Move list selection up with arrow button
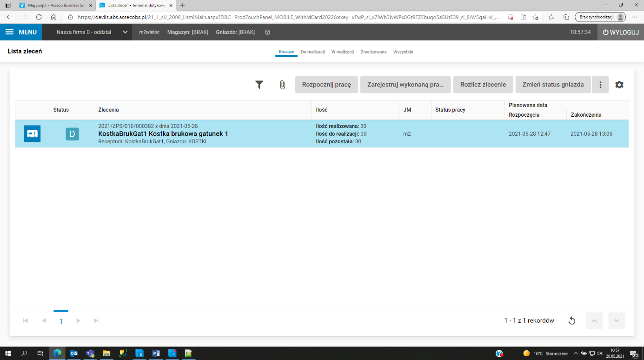This screenshot has width=644, height=360. pos(594,320)
